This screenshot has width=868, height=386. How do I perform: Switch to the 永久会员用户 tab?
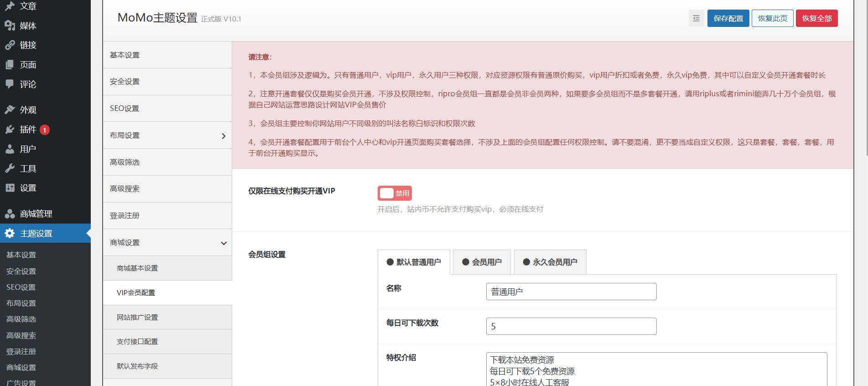(x=550, y=262)
